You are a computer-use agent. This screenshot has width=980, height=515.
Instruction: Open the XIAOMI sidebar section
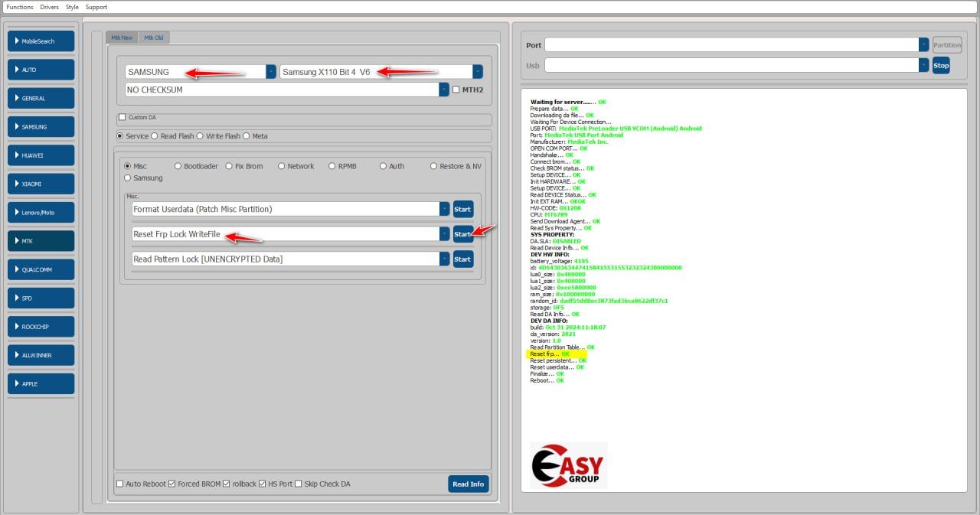tap(41, 184)
